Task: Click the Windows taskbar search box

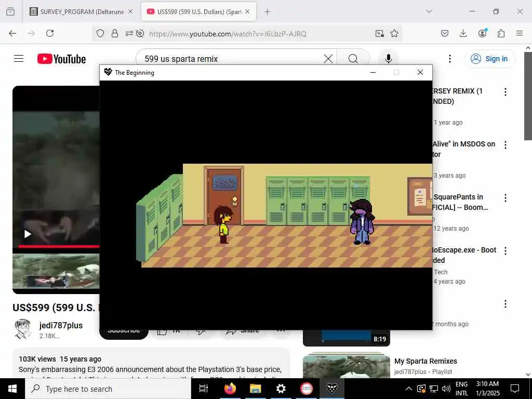Action: pos(108,389)
